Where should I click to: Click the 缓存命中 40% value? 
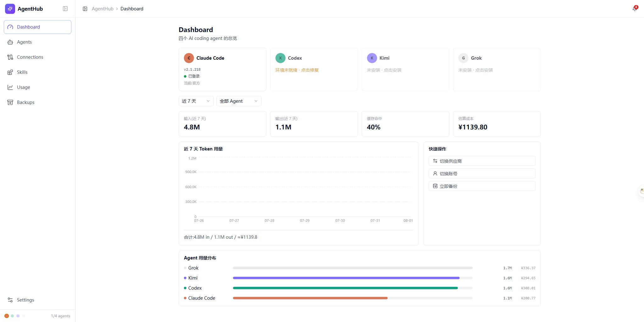374,127
